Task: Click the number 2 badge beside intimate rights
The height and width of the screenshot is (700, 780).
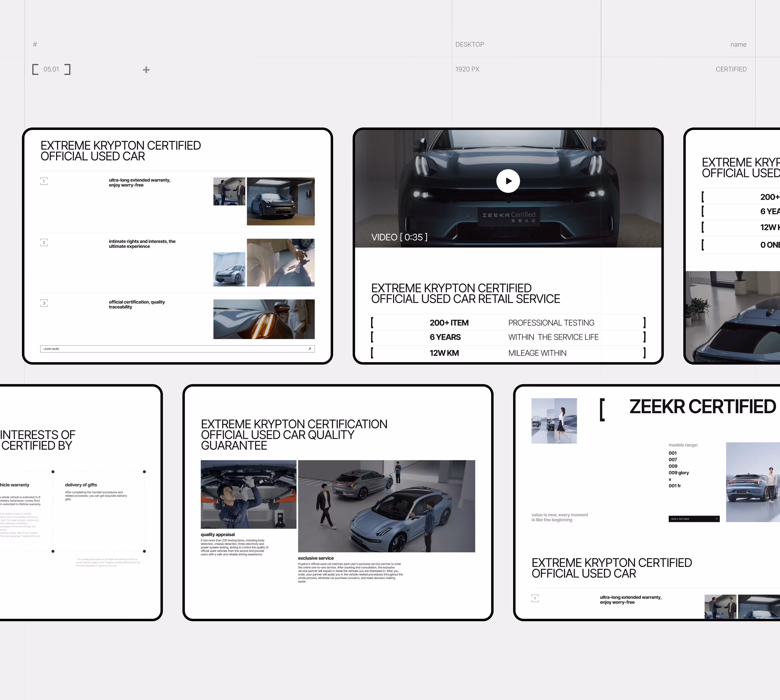Action: click(x=44, y=242)
